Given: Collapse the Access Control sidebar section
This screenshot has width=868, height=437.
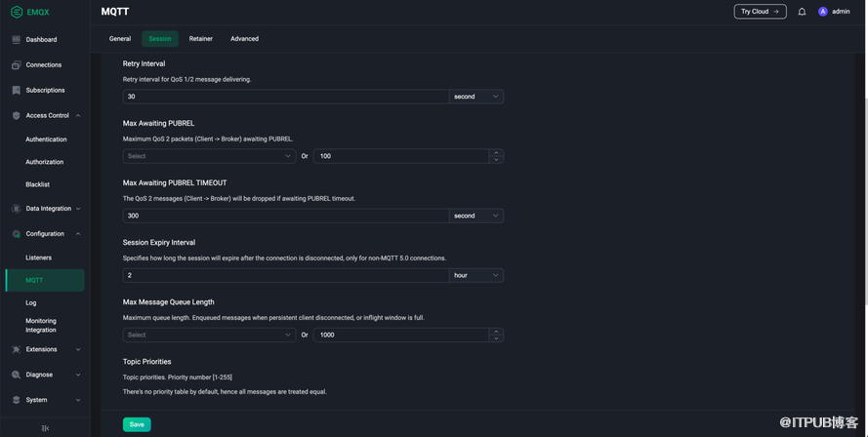Looking at the screenshot, I should click(x=78, y=116).
